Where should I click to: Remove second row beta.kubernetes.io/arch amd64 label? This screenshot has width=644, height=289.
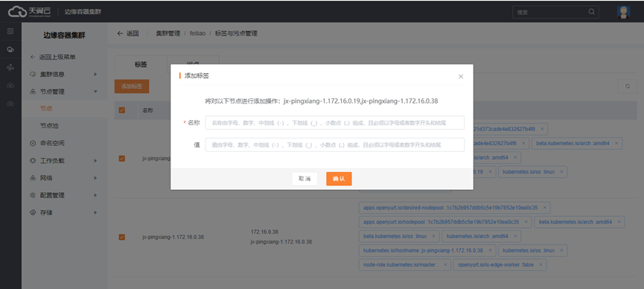(619, 222)
